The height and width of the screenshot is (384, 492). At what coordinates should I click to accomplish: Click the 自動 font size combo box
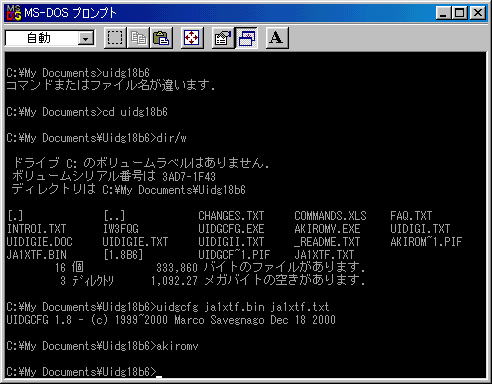[x=50, y=38]
